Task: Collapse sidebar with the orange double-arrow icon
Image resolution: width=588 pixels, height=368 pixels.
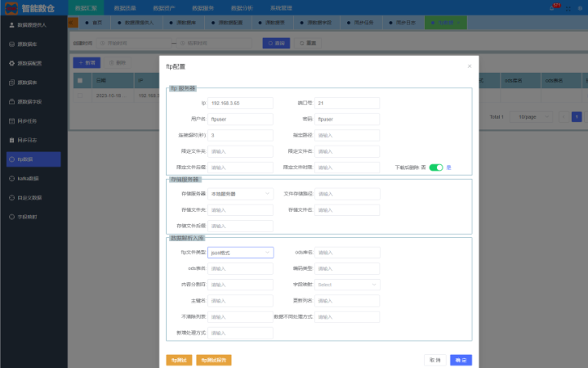Action: 72,23
